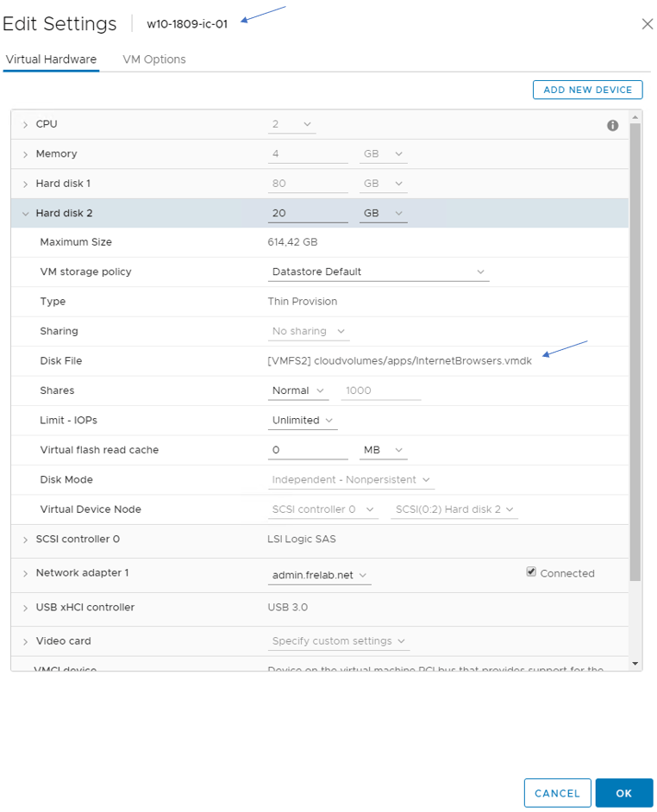Image resolution: width=657 pixels, height=812 pixels.
Task: Close the Edit Settings dialog with X
Action: [648, 24]
